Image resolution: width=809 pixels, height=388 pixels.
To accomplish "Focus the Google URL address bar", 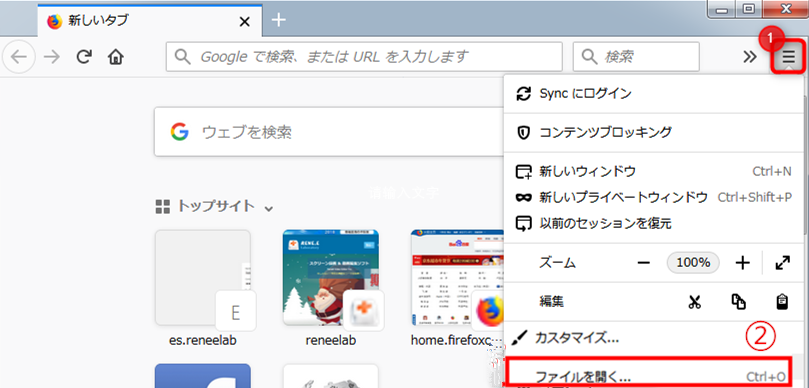I will click(x=364, y=57).
